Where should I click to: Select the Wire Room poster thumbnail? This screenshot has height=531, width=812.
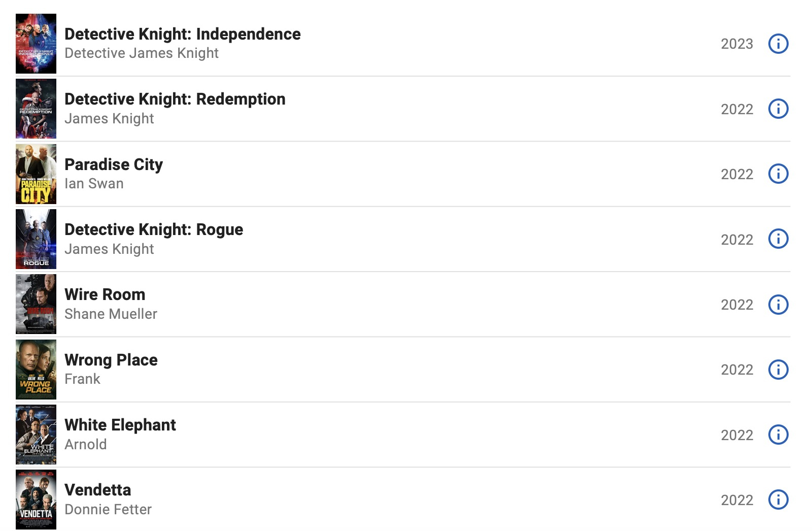36,304
